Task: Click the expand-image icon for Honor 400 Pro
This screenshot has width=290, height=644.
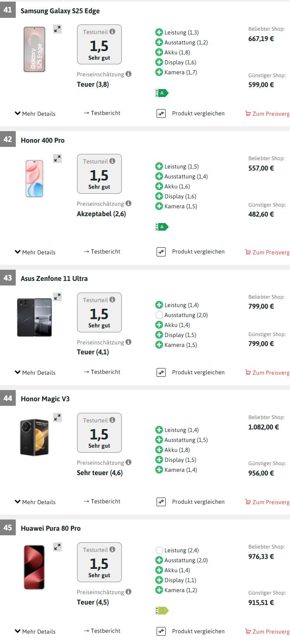Action: (x=57, y=159)
